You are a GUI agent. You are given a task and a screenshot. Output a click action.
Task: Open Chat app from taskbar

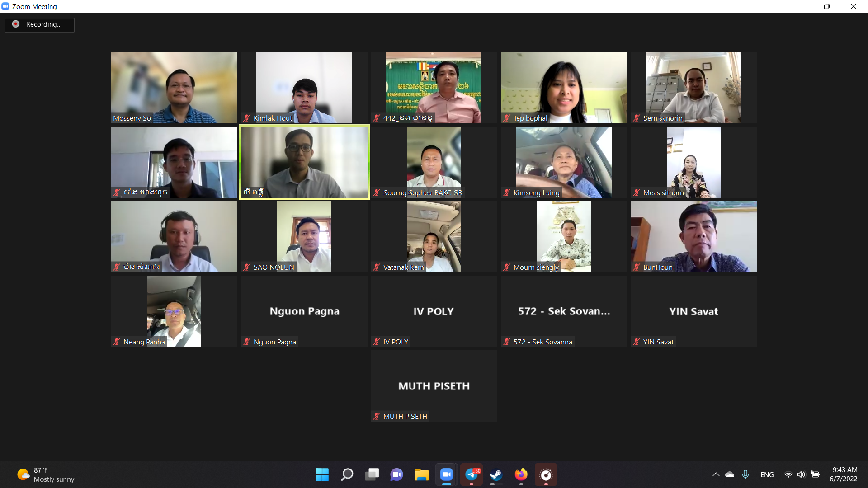point(396,474)
